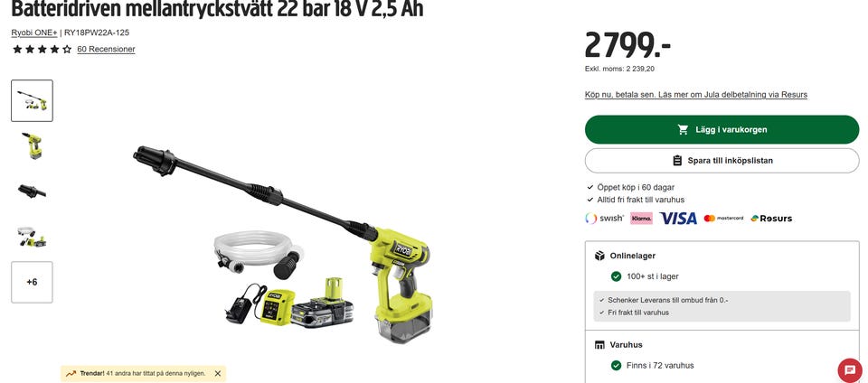Screen dimensions: 868x383
Task: Dismiss the Trendar notification with the X
Action: pyautogui.click(x=218, y=374)
